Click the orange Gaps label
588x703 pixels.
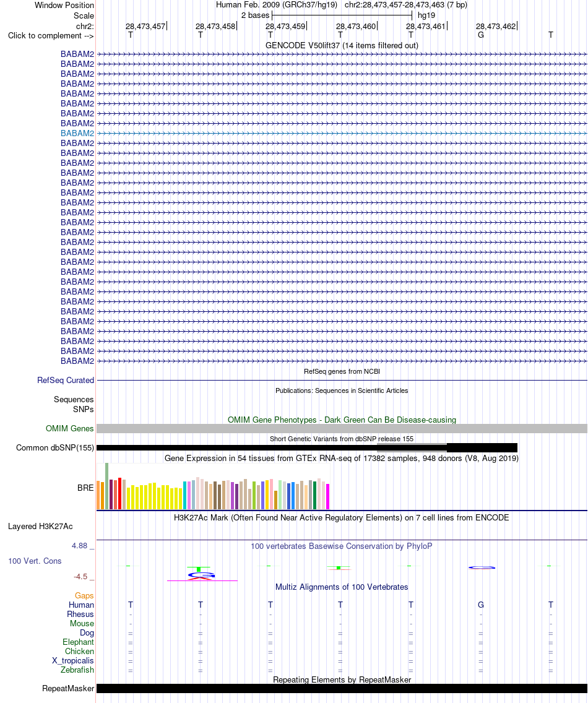coord(84,595)
